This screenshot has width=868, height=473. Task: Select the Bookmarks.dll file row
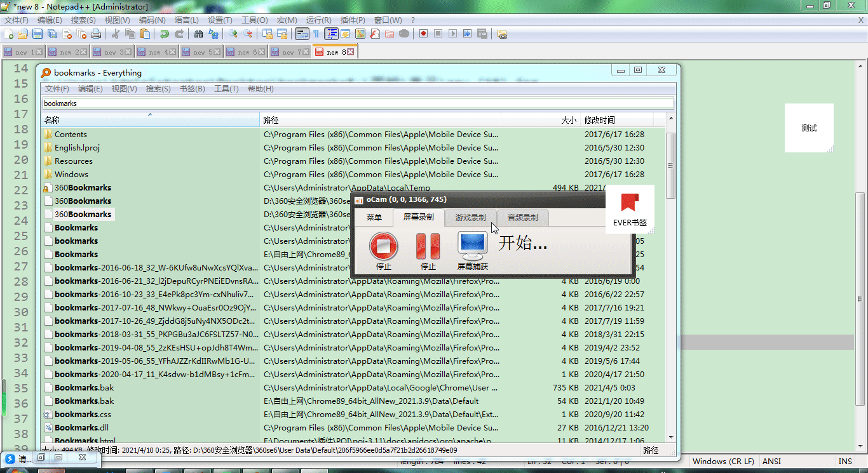(353, 428)
